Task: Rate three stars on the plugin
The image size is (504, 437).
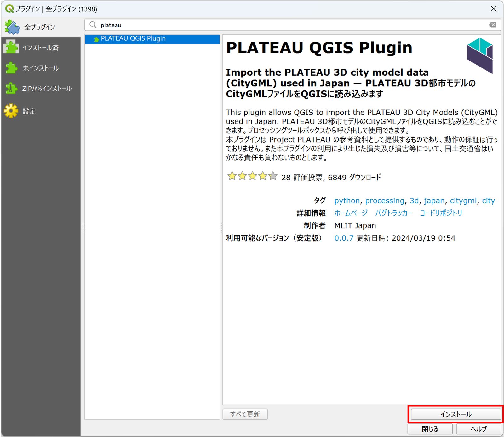Action: (252, 176)
